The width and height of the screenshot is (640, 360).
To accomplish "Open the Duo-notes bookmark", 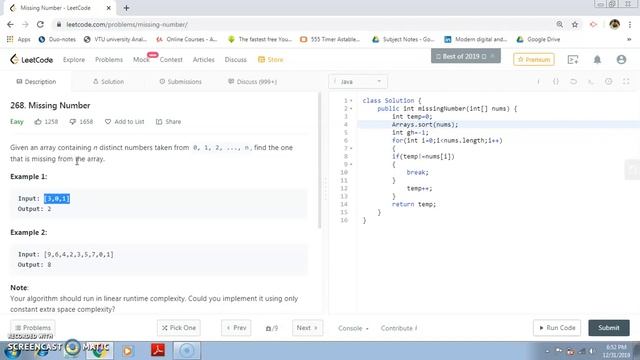I will (57, 40).
